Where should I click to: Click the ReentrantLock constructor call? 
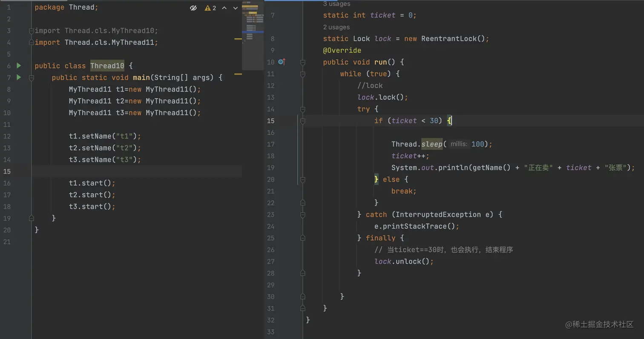453,39
